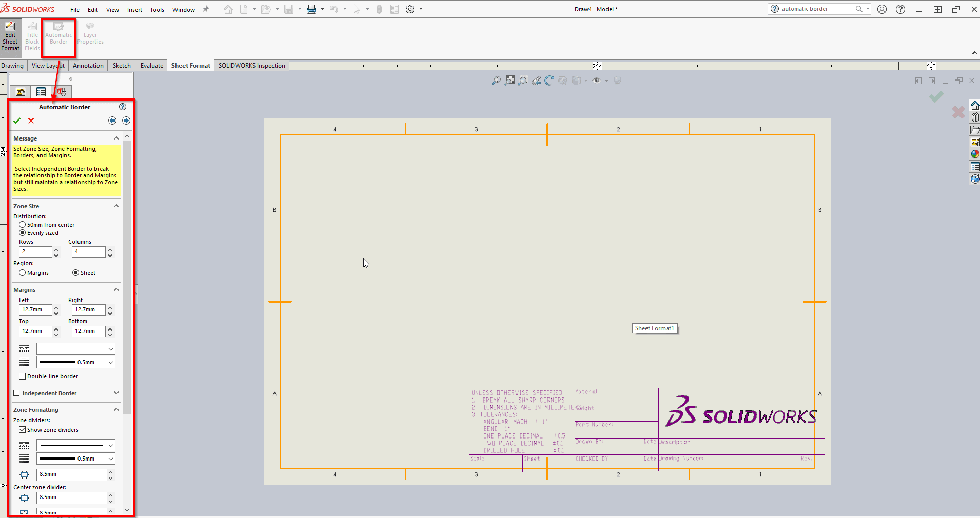The height and width of the screenshot is (518, 980).
Task: Open Automatic Border help icon
Action: [x=123, y=107]
